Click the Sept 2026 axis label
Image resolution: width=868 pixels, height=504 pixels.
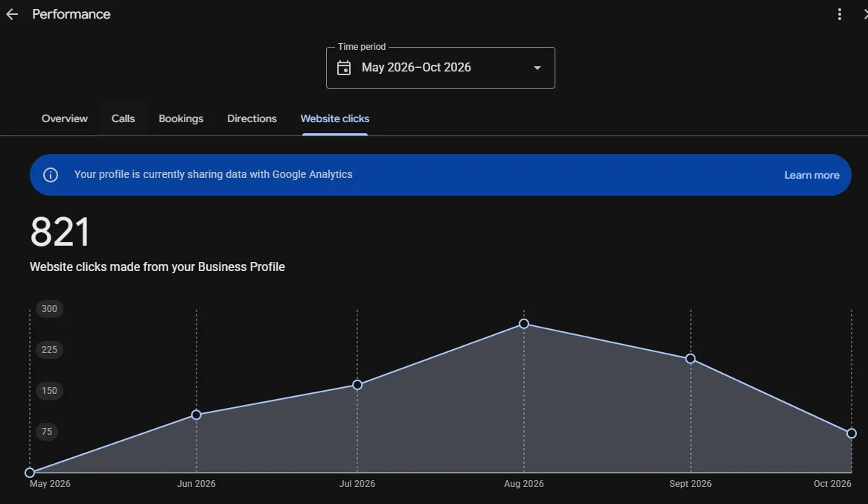click(690, 483)
